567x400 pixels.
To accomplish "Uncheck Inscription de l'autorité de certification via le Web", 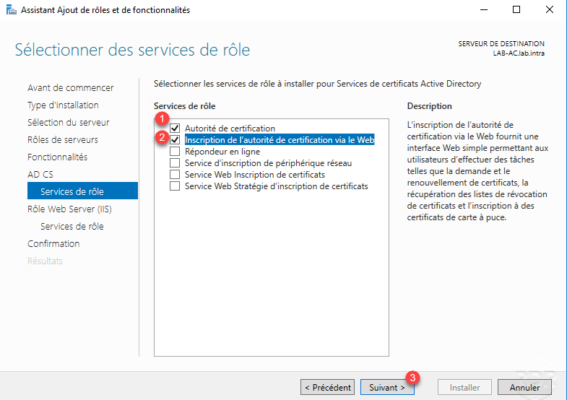I will coord(175,140).
